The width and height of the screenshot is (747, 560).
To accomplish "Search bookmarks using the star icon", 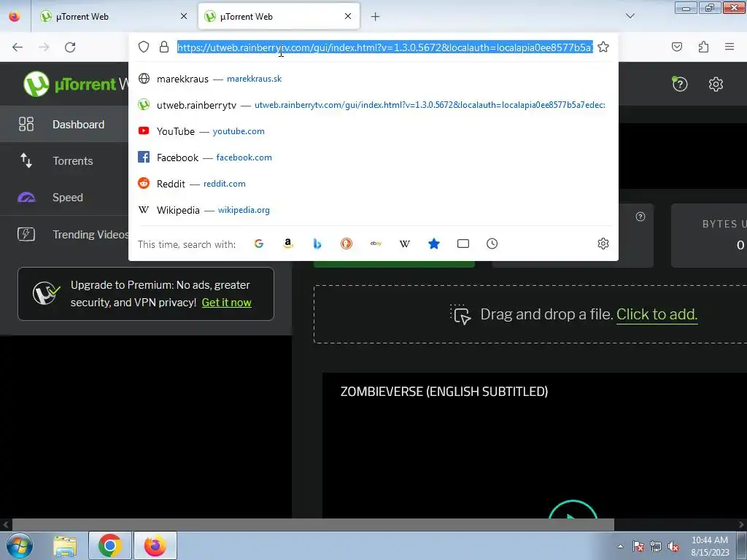I will tap(434, 244).
